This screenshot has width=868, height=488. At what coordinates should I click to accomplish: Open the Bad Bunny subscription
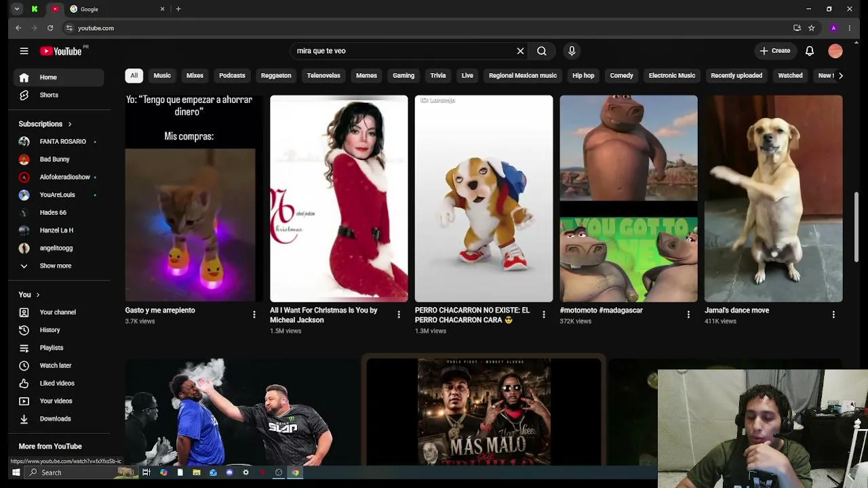(59, 159)
